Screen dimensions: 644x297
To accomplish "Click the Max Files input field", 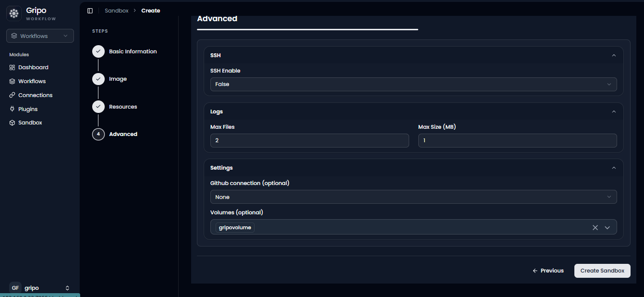I will pos(310,140).
